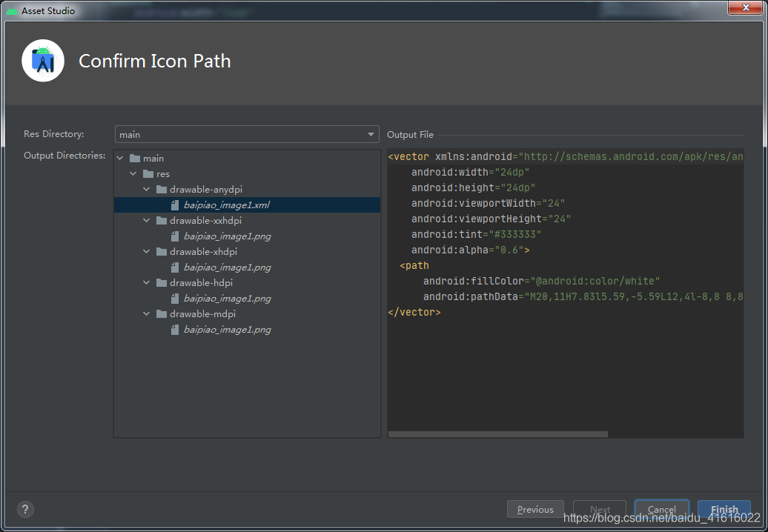Click PNG file icon under drawable-xxhdpi

[x=175, y=236]
